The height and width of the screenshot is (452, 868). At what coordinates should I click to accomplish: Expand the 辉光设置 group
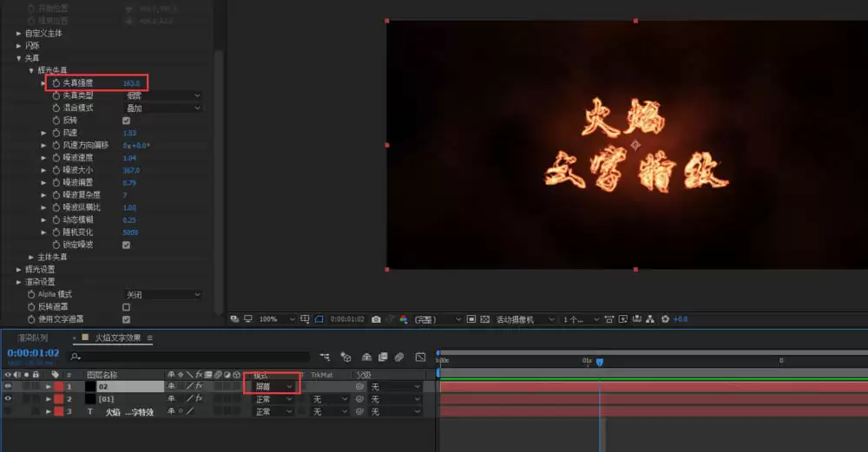coord(18,270)
